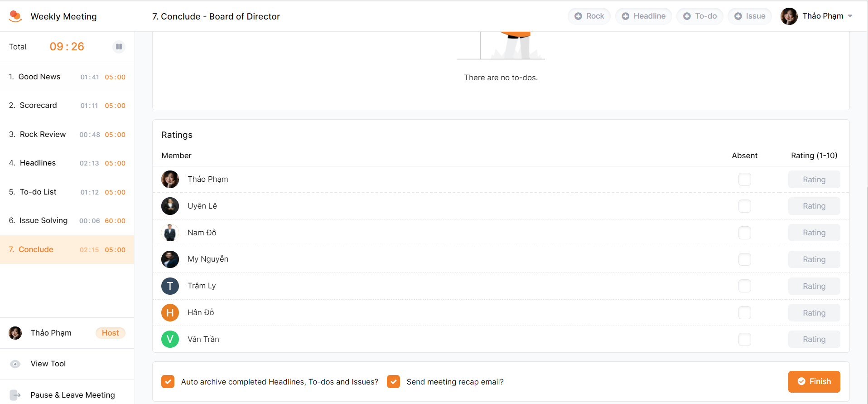Click the Finish meeting button
Viewport: 868px width, 404px height.
coord(814,382)
